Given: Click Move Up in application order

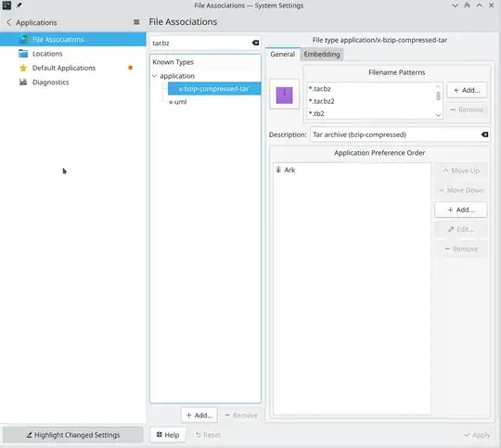Looking at the screenshot, I should (461, 171).
